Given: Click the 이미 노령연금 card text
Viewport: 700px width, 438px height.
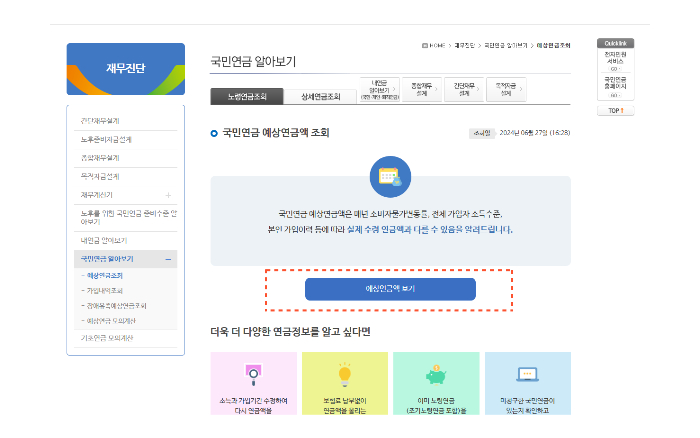Looking at the screenshot, I should [436, 406].
